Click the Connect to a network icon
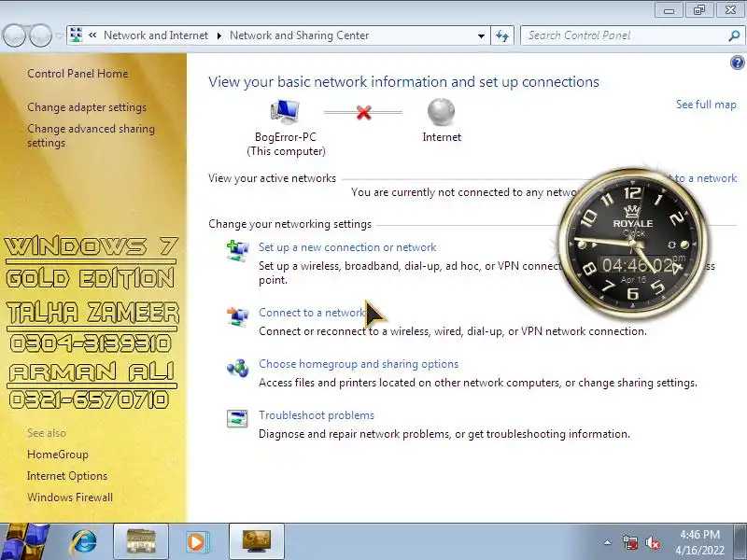This screenshot has height=560, width=747. coord(237,316)
